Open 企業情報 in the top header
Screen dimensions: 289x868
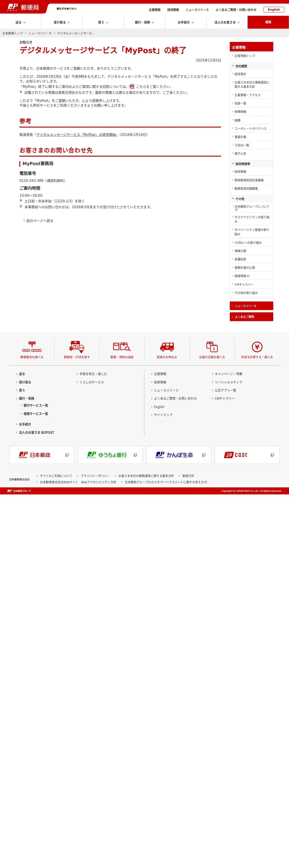click(x=154, y=10)
